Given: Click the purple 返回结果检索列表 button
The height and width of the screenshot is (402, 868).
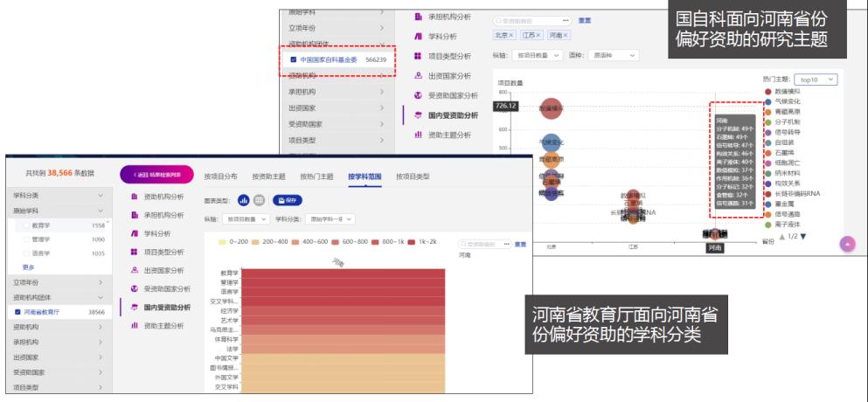Looking at the screenshot, I should (x=154, y=176).
